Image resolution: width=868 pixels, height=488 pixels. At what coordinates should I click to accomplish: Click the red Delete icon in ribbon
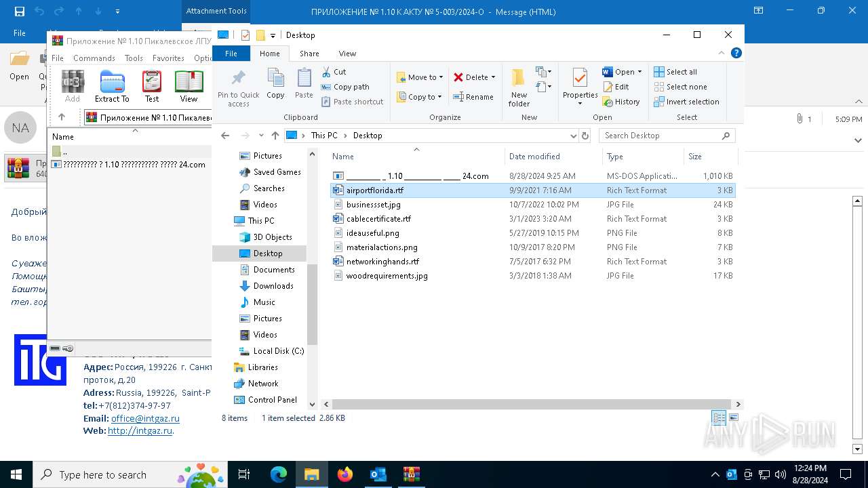tap(458, 77)
